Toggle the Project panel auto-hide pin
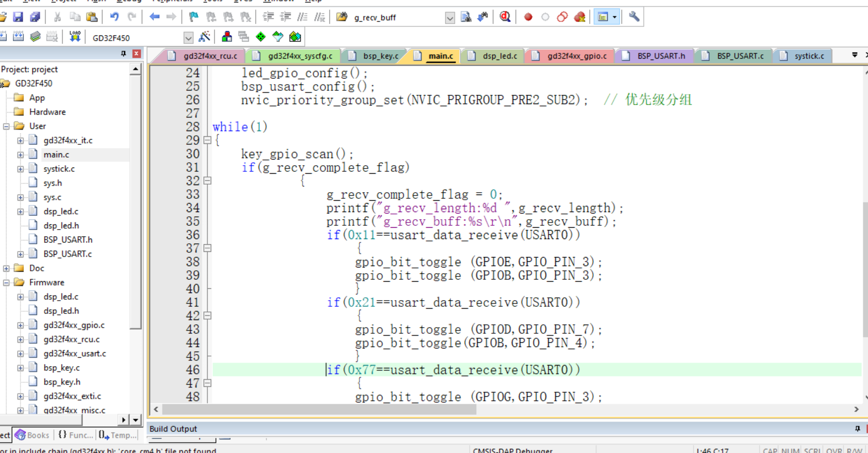The height and width of the screenshot is (453, 868). [124, 53]
